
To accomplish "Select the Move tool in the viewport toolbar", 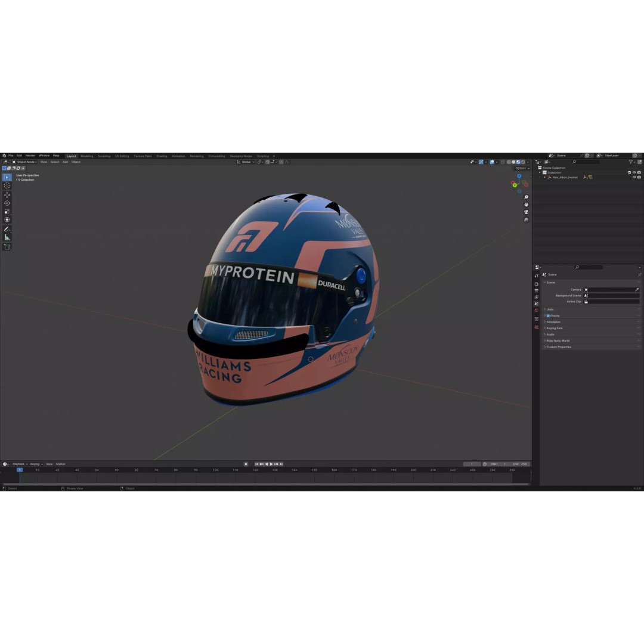I will pos(7,195).
